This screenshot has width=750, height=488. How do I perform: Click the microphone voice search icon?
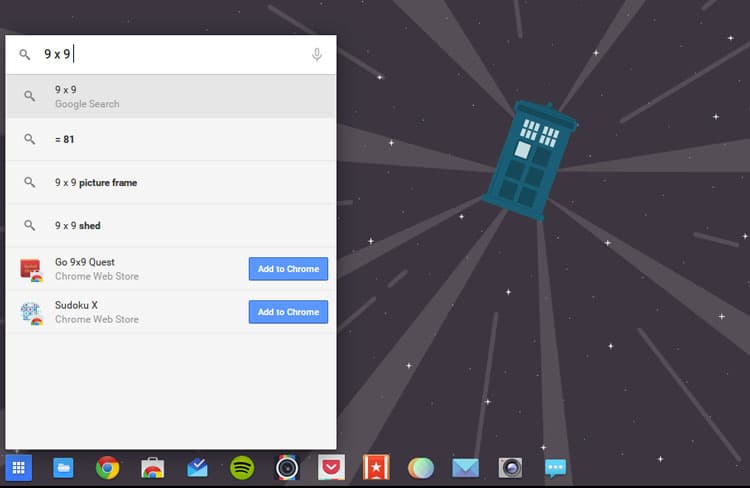[317, 55]
